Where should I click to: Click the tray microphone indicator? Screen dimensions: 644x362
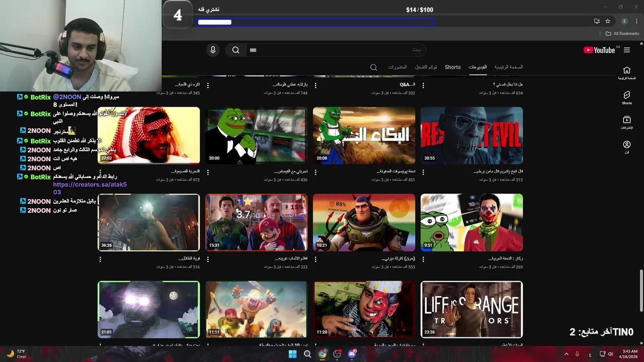pyautogui.click(x=577, y=354)
